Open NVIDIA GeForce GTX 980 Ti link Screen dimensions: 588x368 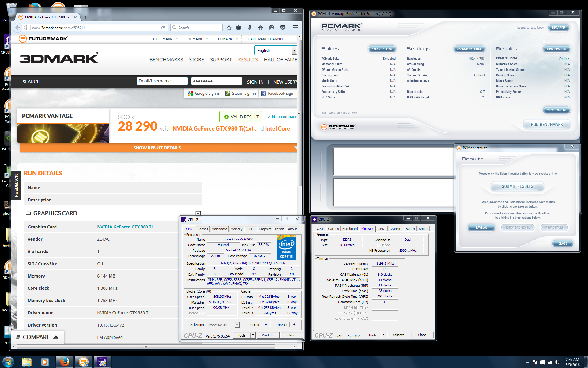coord(125,227)
